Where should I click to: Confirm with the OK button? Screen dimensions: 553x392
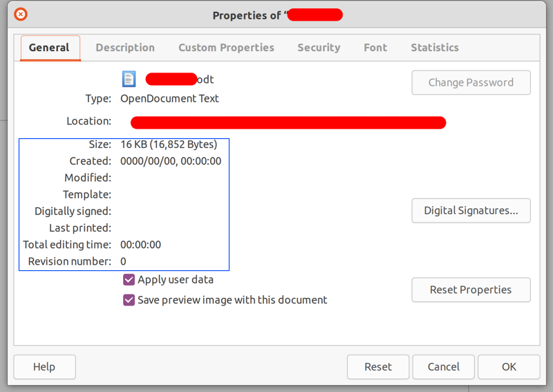pyautogui.click(x=509, y=367)
